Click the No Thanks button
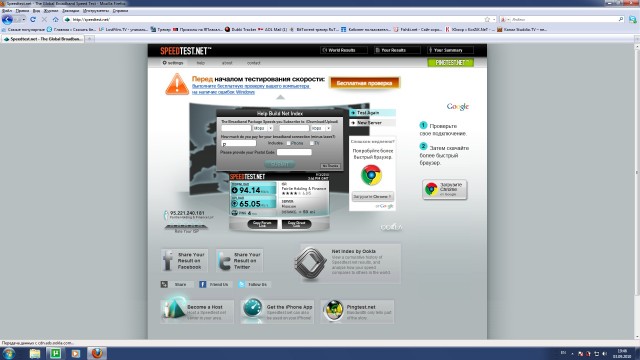The width and height of the screenshot is (640, 360). pos(331,166)
